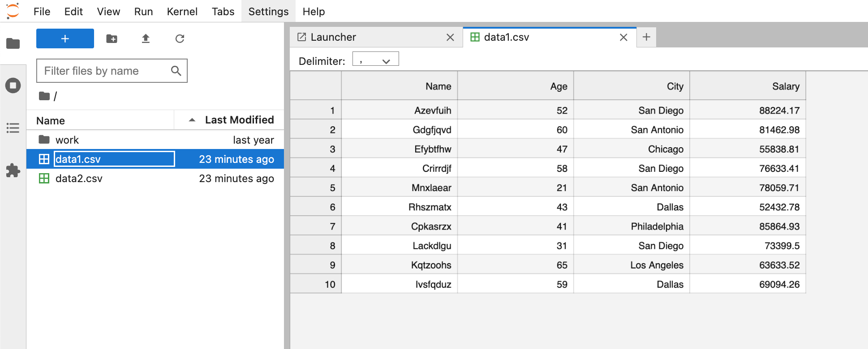This screenshot has height=349, width=868.
Task: Click the New Folder icon
Action: [112, 39]
